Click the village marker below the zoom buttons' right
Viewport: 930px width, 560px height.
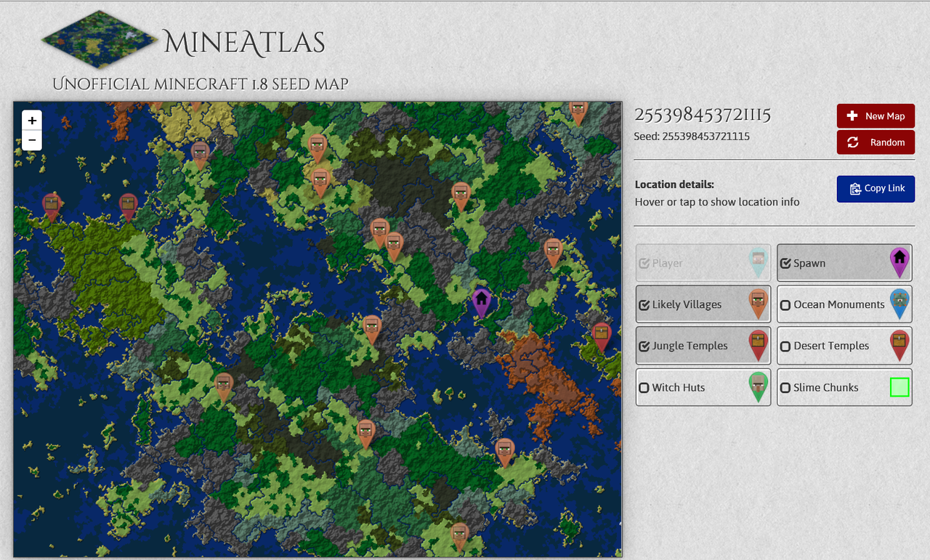pyautogui.click(x=201, y=155)
